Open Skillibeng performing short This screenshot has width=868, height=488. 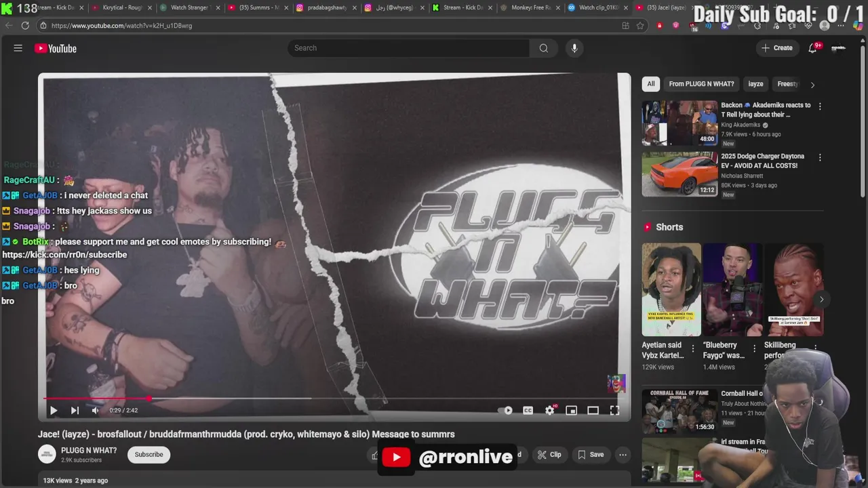794,289
